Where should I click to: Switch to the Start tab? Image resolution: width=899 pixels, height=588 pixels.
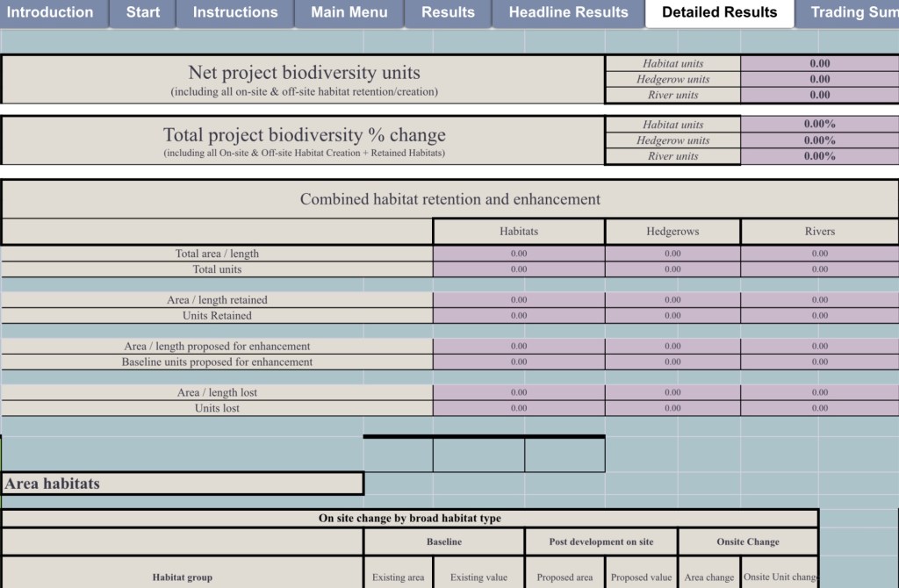(143, 12)
